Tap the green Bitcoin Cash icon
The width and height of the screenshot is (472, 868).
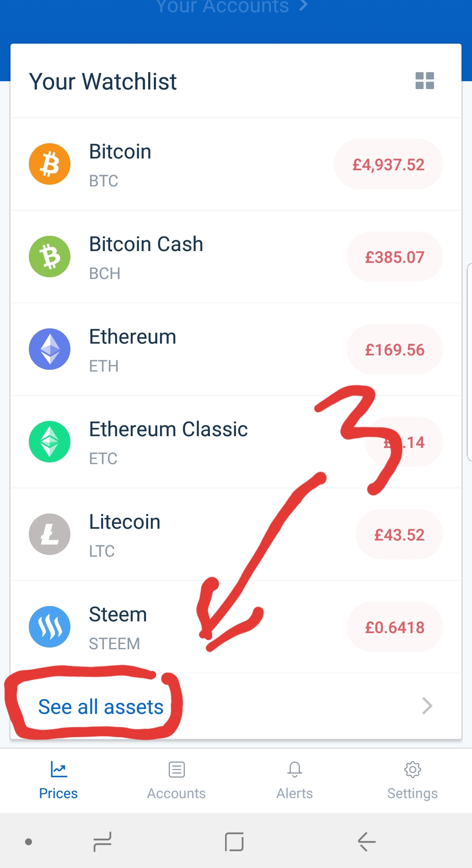(49, 257)
